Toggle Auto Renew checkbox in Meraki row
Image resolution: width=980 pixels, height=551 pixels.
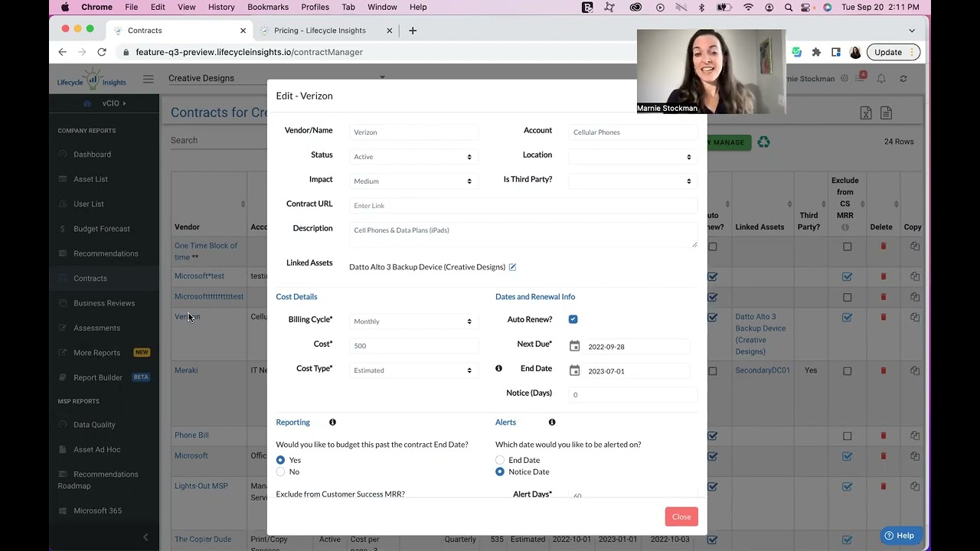[x=713, y=371]
